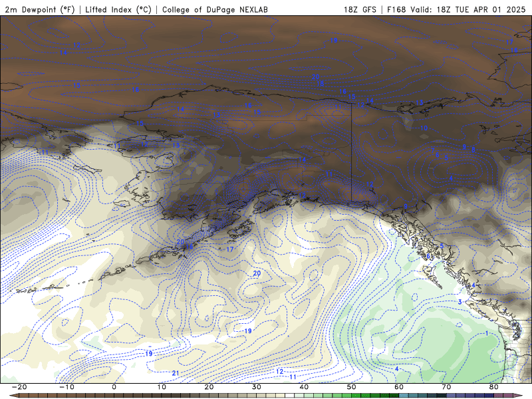Click the -20 tick label on color scale
Screen dimensions: 532x399
tap(19, 387)
